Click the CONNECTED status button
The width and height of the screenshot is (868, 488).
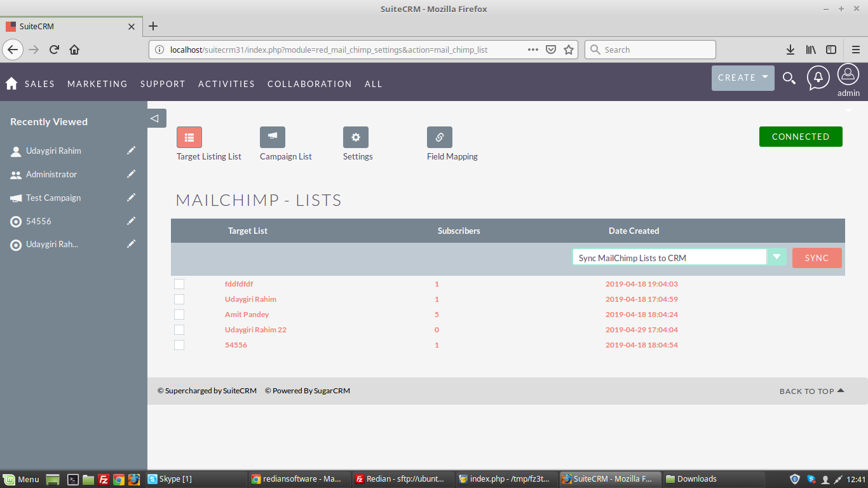[801, 137]
